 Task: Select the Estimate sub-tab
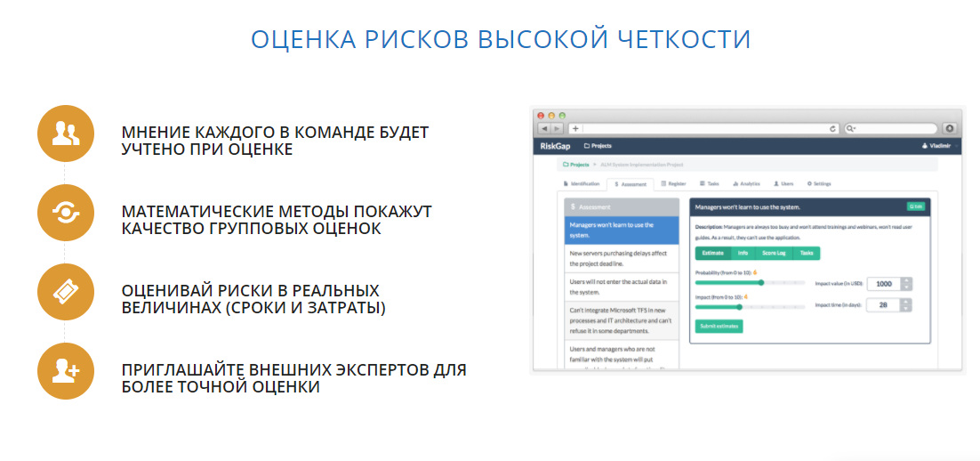(x=712, y=254)
